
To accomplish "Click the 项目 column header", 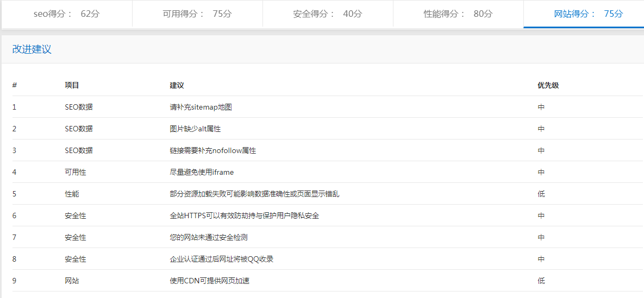I will point(72,86).
